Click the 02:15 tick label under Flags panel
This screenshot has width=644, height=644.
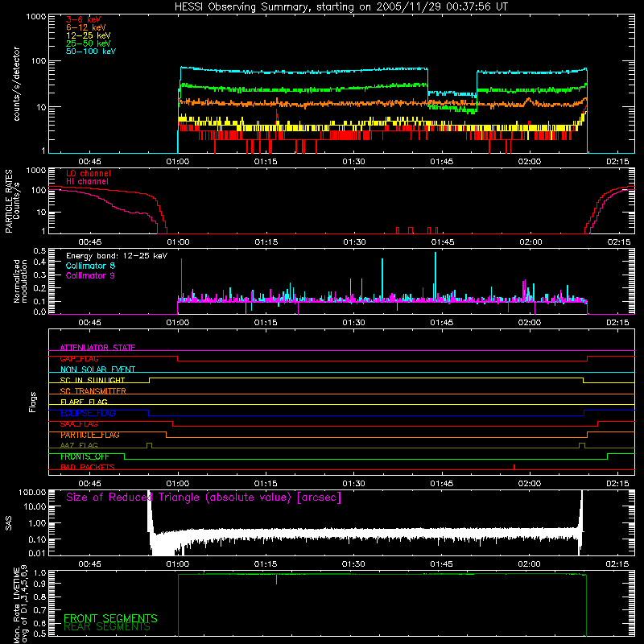tap(617, 484)
